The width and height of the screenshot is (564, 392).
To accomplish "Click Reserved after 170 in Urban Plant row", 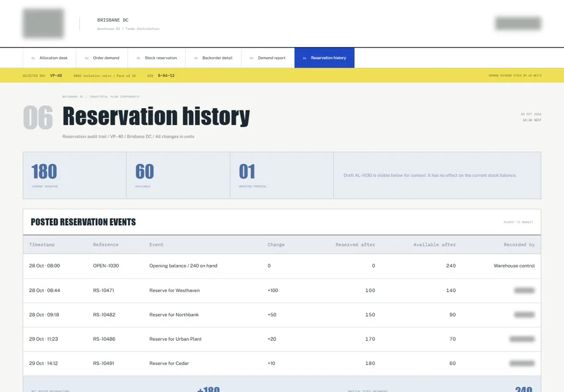I will click(x=370, y=339).
